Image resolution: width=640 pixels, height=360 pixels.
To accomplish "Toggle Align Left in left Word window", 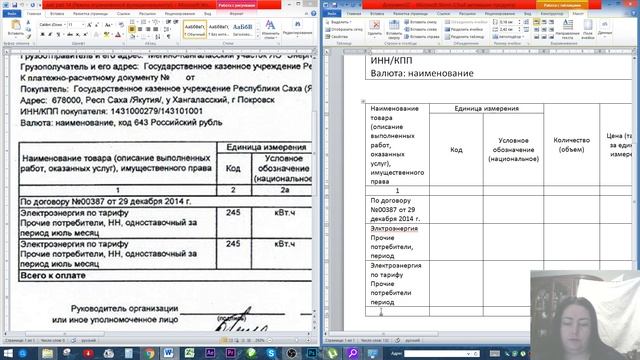I will [x=132, y=29].
